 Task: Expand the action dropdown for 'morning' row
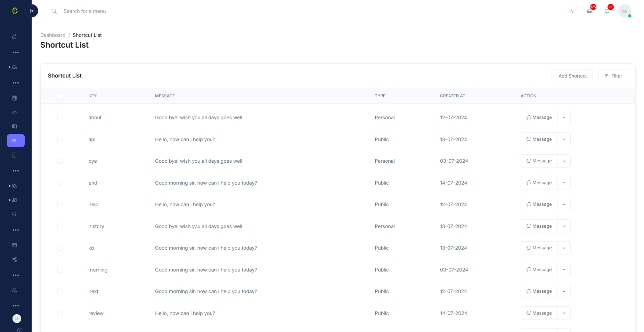(564, 270)
